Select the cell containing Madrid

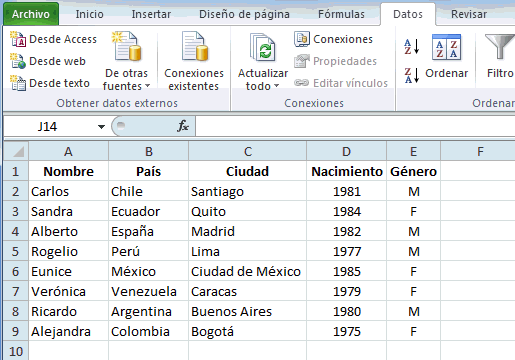point(248,231)
